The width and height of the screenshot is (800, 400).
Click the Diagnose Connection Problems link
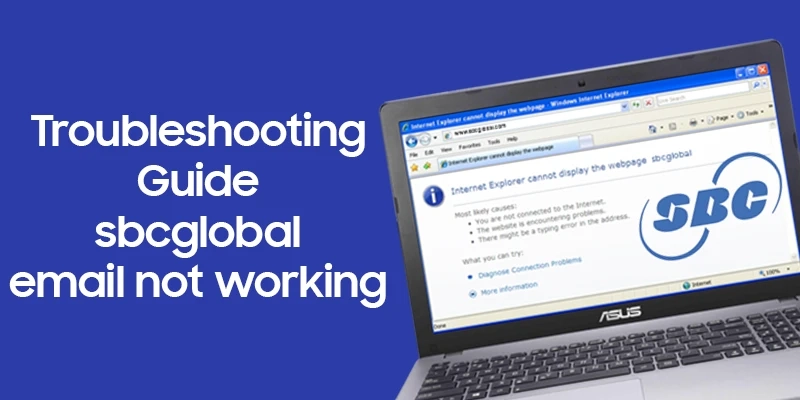pyautogui.click(x=530, y=268)
